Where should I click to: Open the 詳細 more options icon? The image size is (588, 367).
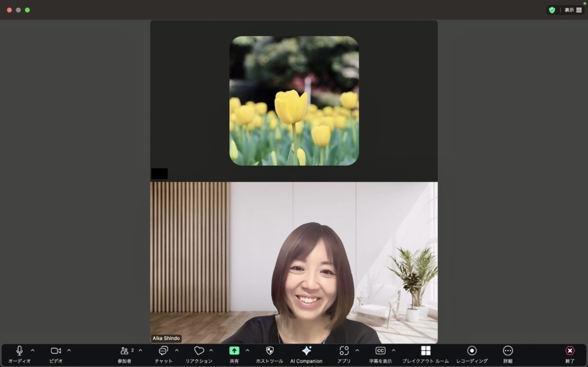(508, 351)
